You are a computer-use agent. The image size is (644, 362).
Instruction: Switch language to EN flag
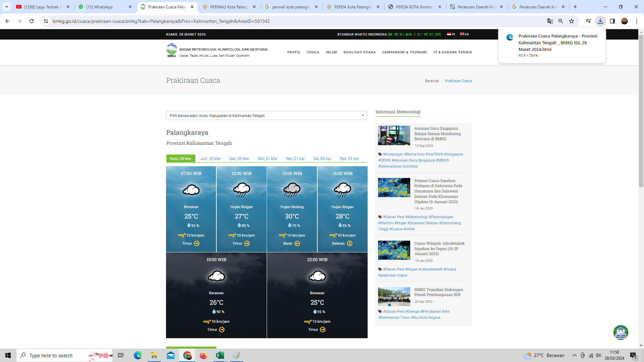point(464,34)
